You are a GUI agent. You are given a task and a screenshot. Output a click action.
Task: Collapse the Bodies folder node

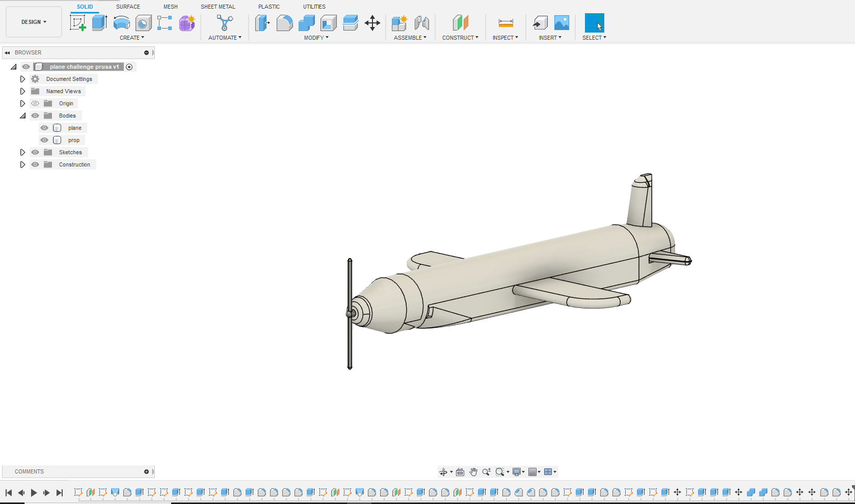pos(22,116)
